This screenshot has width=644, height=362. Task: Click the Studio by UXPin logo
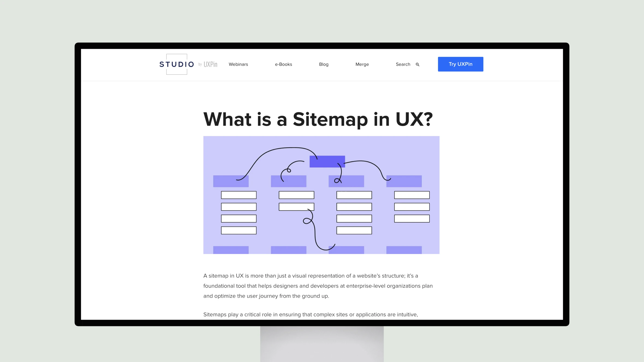click(188, 64)
